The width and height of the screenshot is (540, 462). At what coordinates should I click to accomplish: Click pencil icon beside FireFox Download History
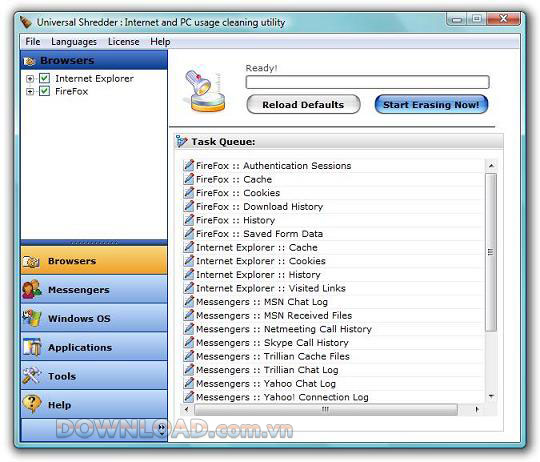tap(189, 206)
